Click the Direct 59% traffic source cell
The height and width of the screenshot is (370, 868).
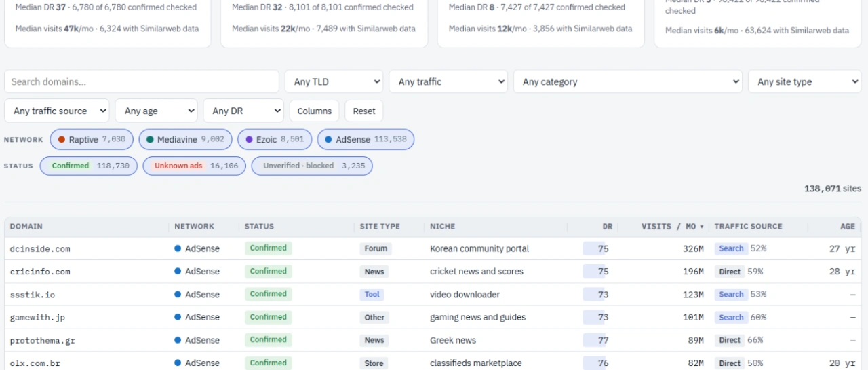(739, 272)
